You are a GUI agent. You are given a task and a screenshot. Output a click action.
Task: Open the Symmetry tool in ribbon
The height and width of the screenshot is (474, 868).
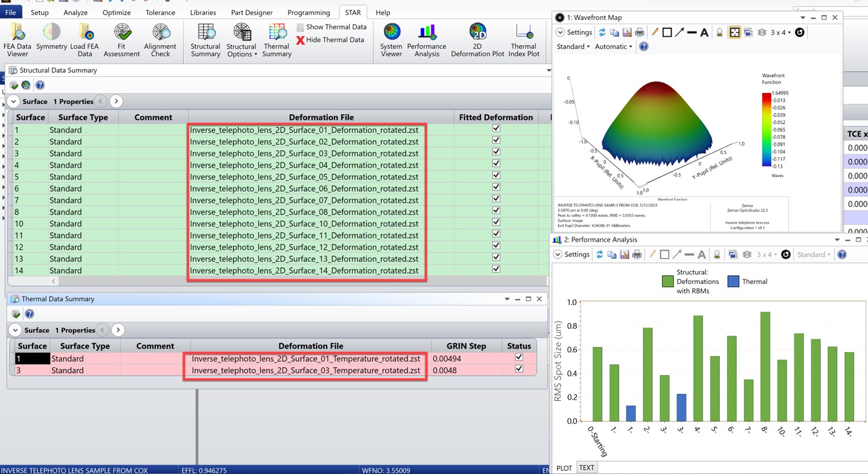tap(51, 37)
